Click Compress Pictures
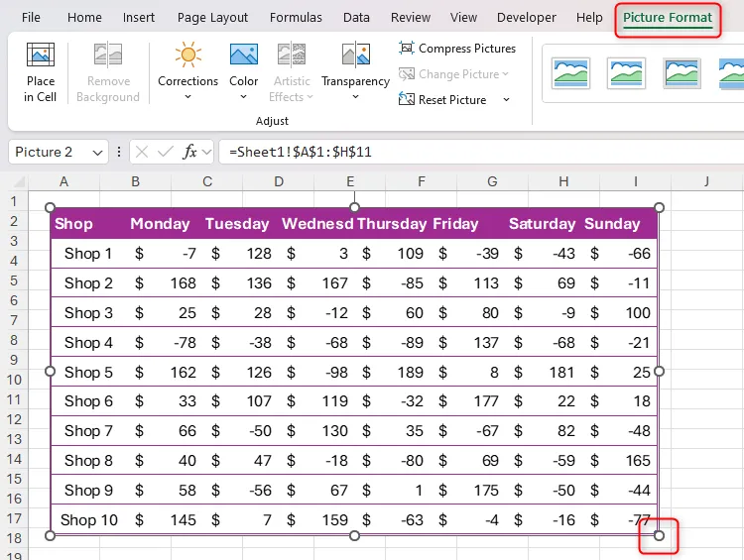 (457, 49)
